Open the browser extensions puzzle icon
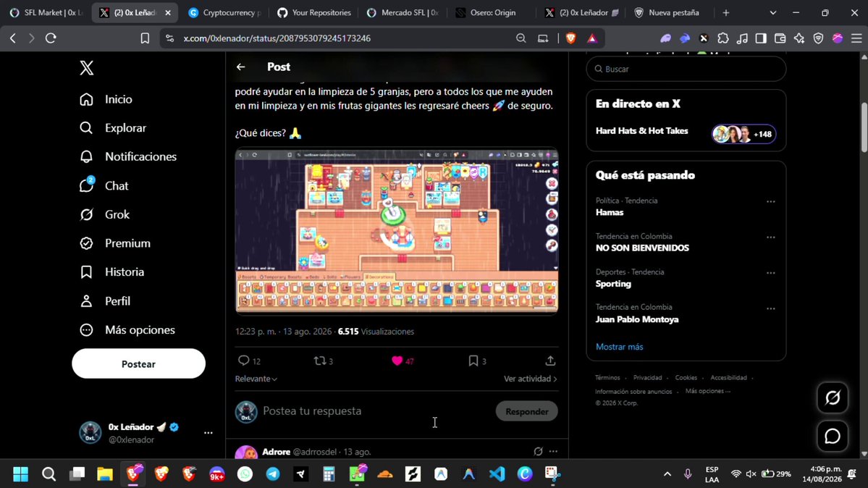The width and height of the screenshot is (868, 488). point(723,38)
